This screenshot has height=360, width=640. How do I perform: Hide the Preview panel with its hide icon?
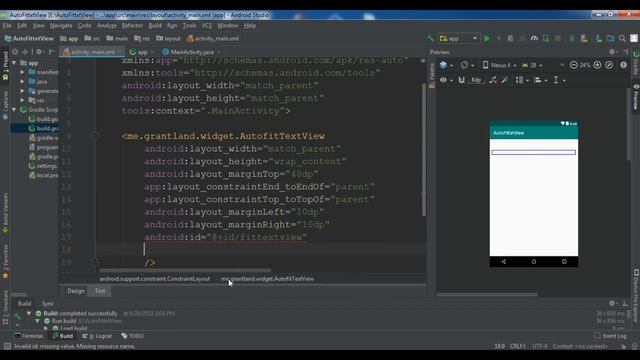click(625, 52)
